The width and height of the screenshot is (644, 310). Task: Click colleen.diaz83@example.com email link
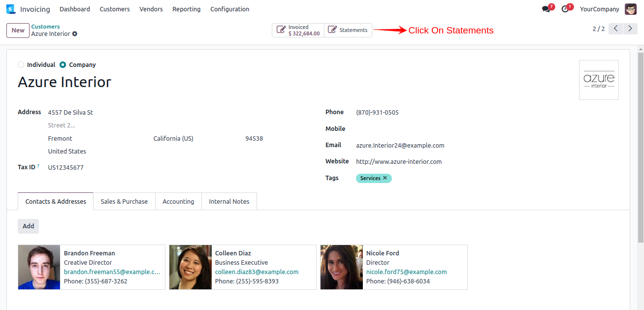[257, 272]
